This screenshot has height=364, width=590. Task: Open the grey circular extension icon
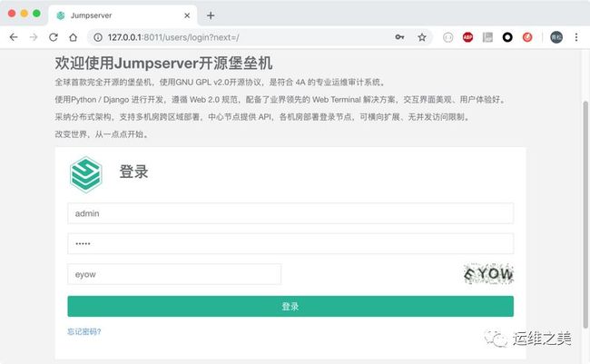447,37
